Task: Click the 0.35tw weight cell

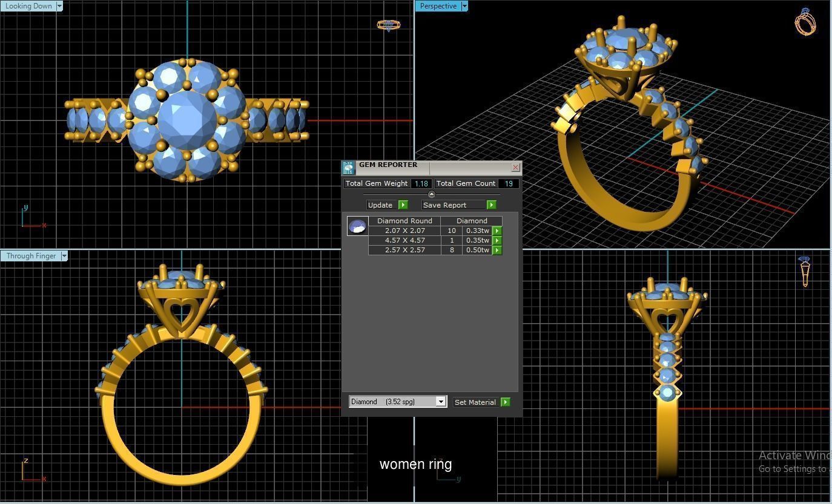Action: pyautogui.click(x=477, y=240)
